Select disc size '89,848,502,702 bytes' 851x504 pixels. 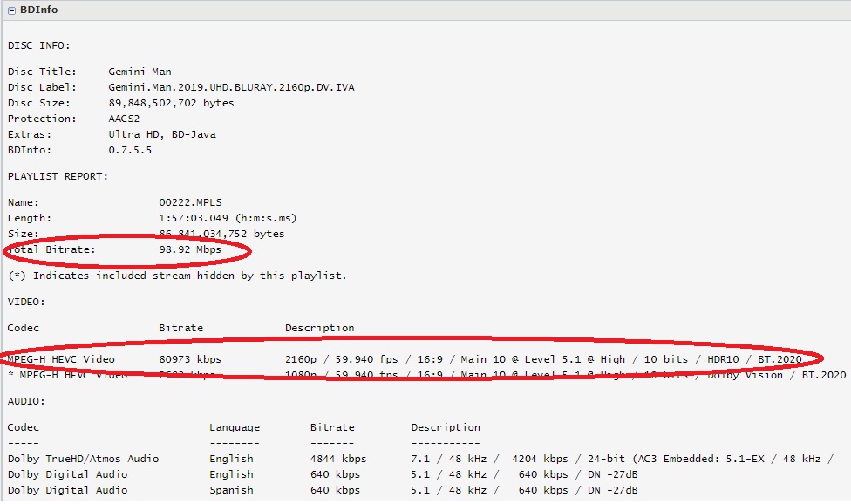[x=171, y=103]
